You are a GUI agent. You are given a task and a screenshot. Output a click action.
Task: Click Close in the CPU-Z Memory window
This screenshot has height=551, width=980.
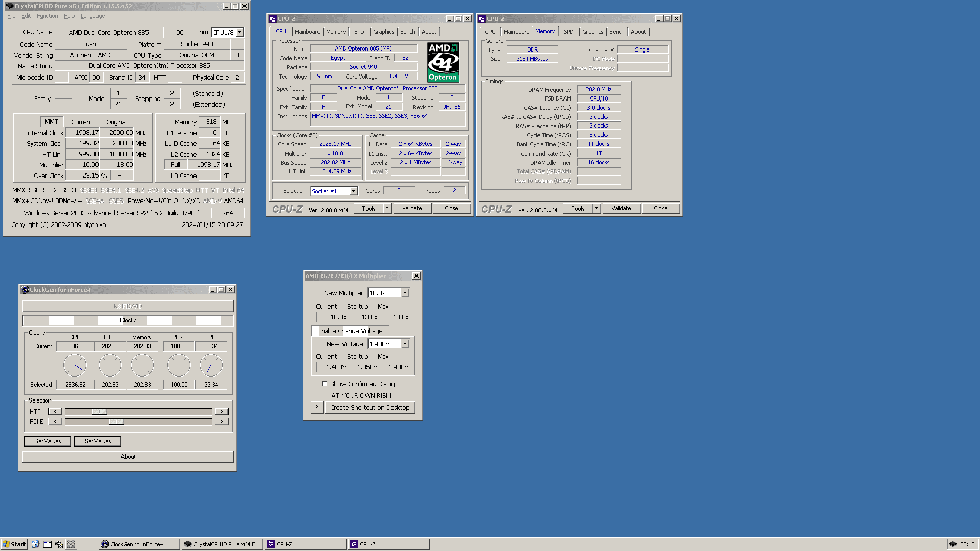click(x=660, y=208)
